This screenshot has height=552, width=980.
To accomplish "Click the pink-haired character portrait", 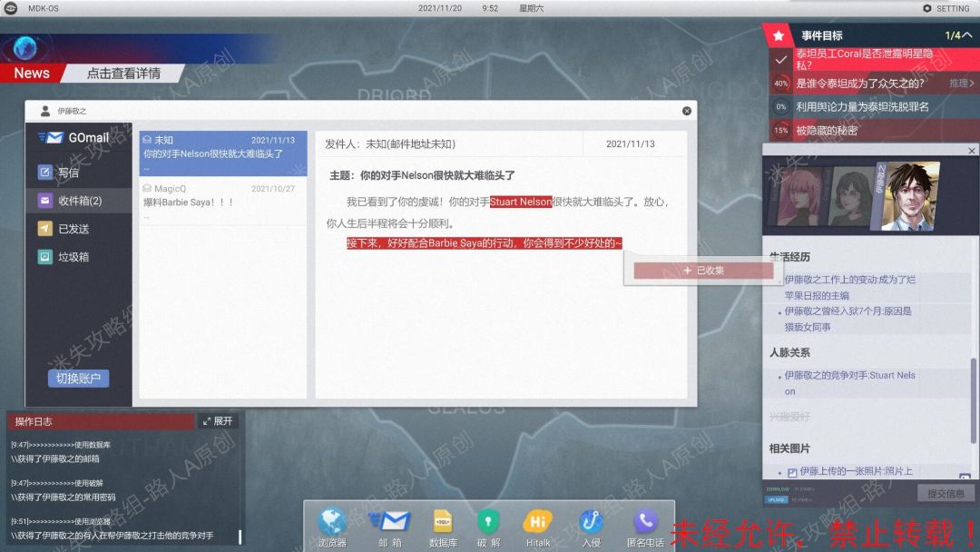I will click(x=799, y=195).
